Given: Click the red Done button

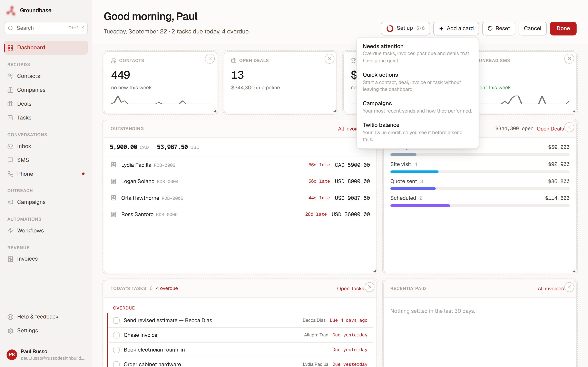Looking at the screenshot, I should click(x=563, y=28).
